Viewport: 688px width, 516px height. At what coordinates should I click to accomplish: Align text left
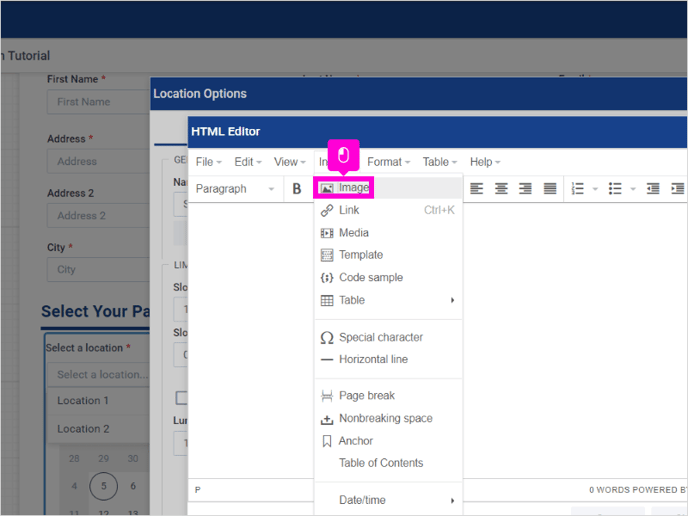(477, 189)
